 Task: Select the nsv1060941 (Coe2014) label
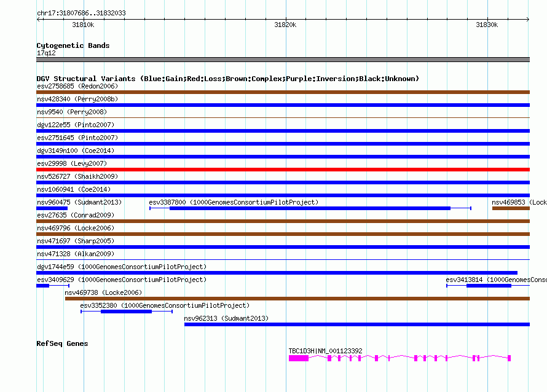coord(74,189)
